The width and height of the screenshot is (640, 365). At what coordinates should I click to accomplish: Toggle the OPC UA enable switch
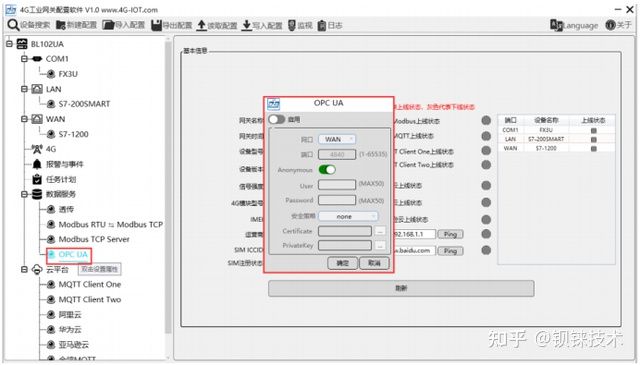[276, 119]
